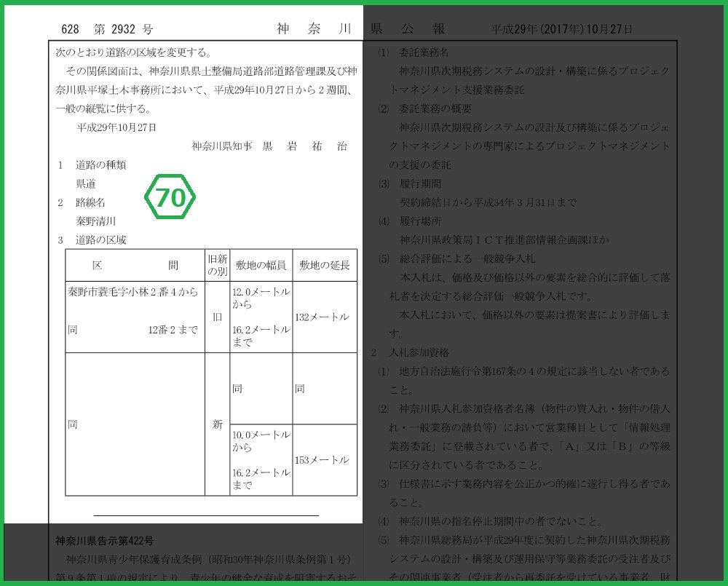Click the cell text "12番2まで"
This screenshot has height=586, width=728.
173,330
